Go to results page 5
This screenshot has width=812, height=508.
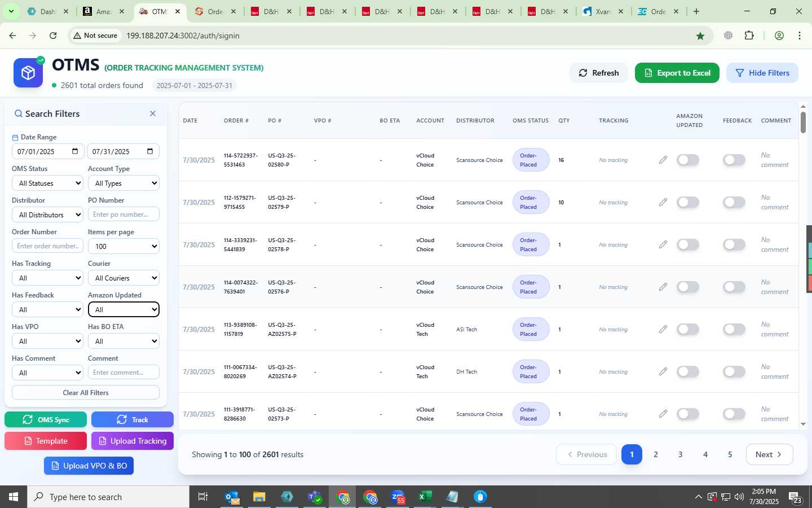[x=730, y=454]
